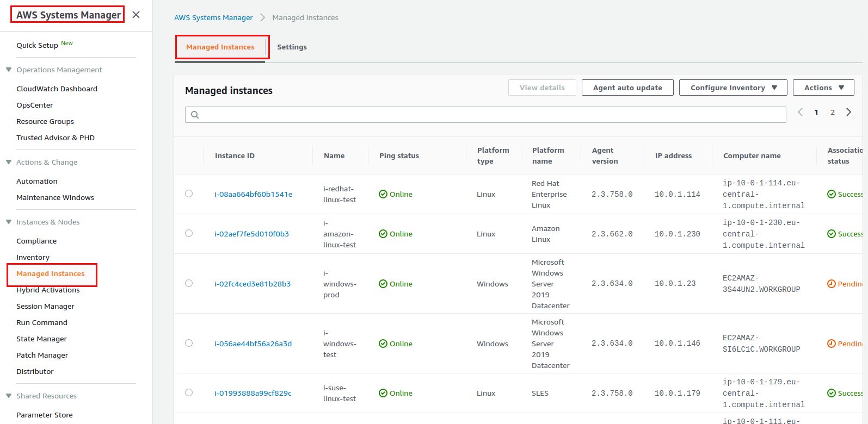Viewport: 868px width, 424px height.
Task: Select radio for i-02fc4ced3e81b28b3
Action: pos(189,283)
